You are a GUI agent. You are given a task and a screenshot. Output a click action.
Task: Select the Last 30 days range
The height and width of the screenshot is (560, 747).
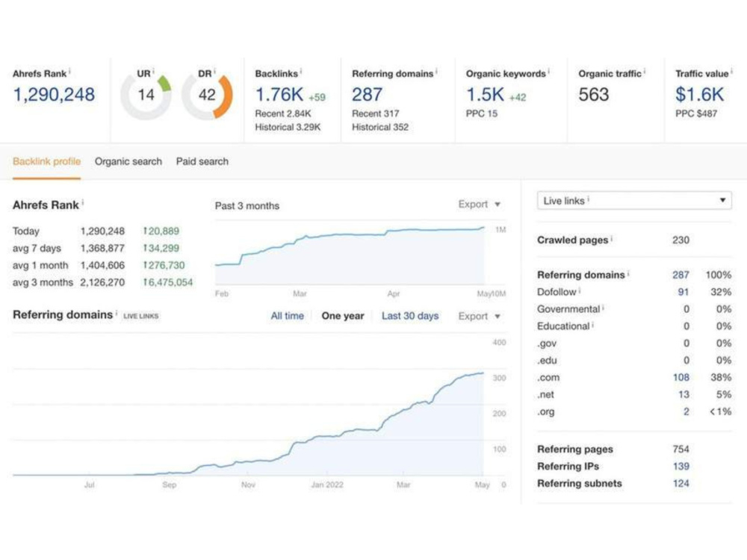click(x=409, y=316)
